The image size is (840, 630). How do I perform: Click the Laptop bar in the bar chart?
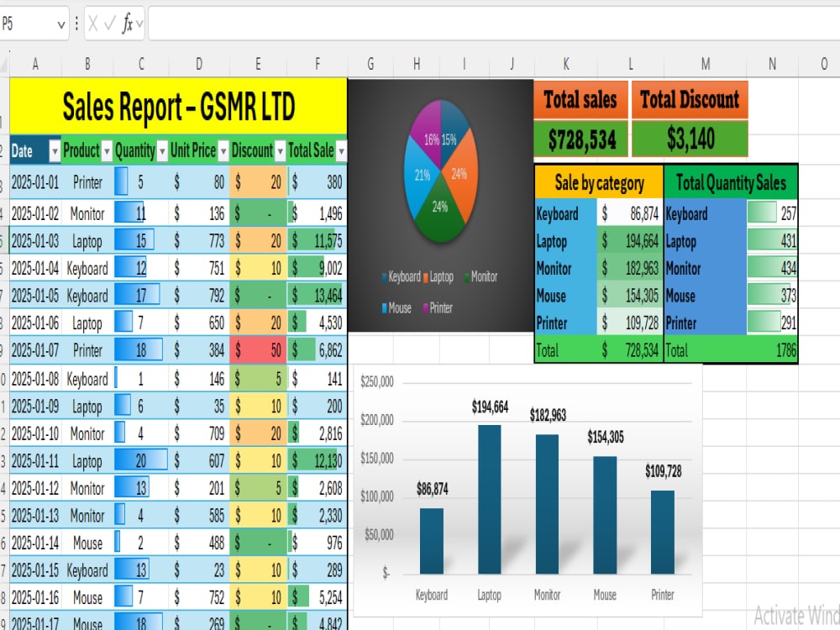click(x=489, y=499)
